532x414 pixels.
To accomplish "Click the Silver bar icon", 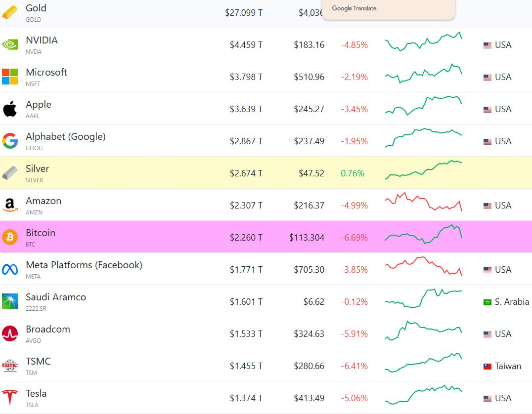I will pyautogui.click(x=10, y=173).
